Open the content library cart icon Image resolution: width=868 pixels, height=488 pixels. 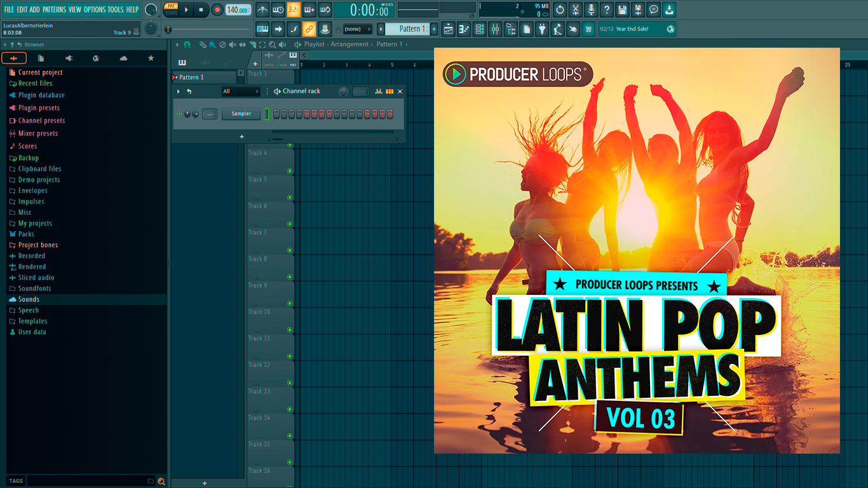pos(588,29)
